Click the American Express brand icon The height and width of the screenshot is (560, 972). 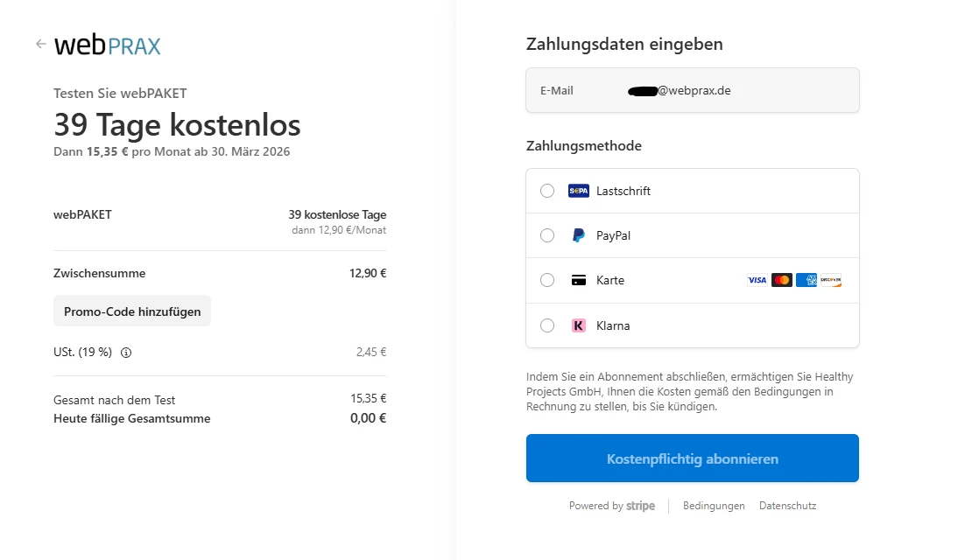tap(806, 281)
